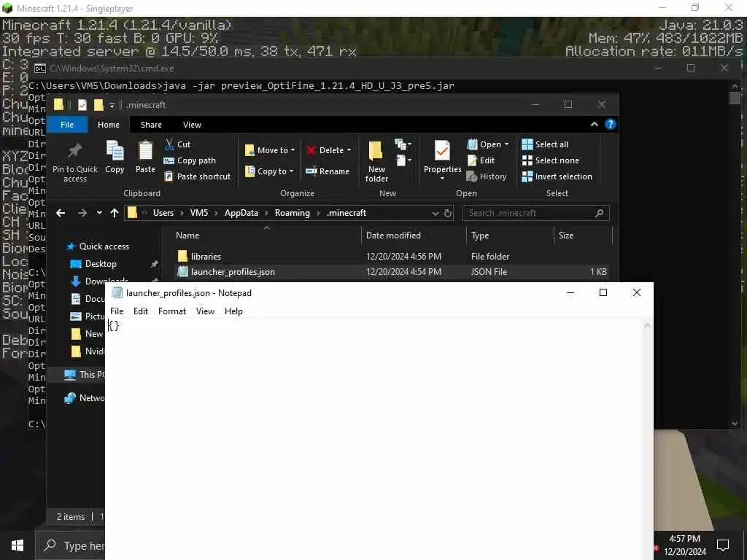Collapse the Explorer ribbon with the chevron
The width and height of the screenshot is (747, 560).
pos(594,124)
